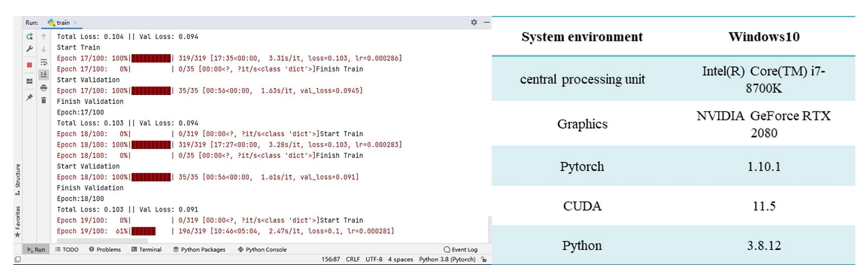Pin the train run tab
This screenshot has height=272, width=868.
pos(30,97)
